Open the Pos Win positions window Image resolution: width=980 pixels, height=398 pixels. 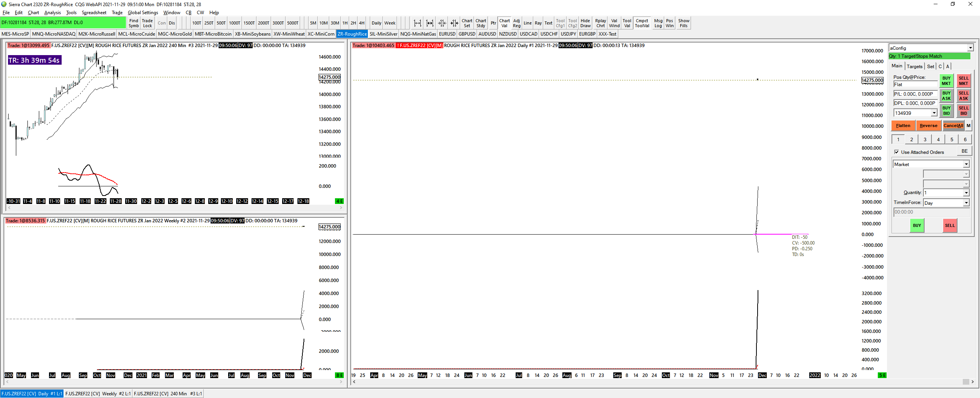[670, 23]
